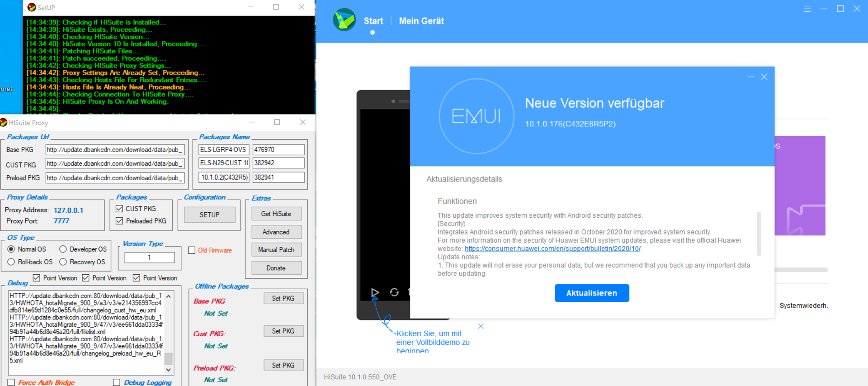This screenshot has height=386, width=868.
Task: Click the Systemwiederh. label in HiSuite
Action: (x=803, y=306)
